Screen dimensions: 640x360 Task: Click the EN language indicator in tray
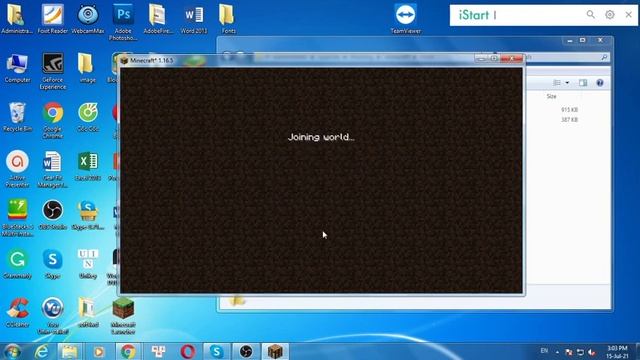tap(544, 351)
